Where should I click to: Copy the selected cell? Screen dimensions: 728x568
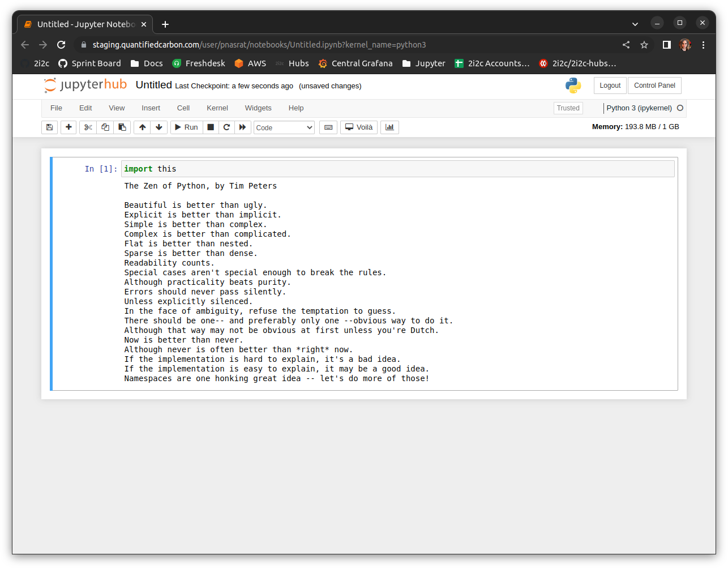coord(105,127)
